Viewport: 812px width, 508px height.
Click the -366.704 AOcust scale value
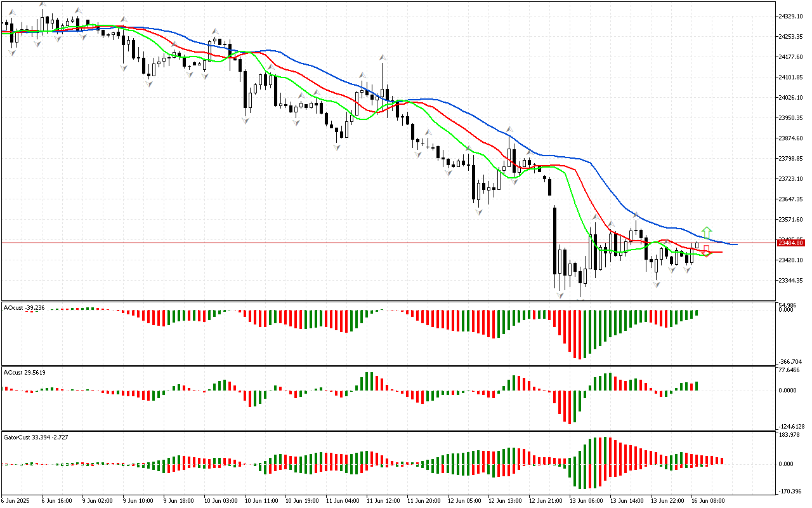[790, 361]
